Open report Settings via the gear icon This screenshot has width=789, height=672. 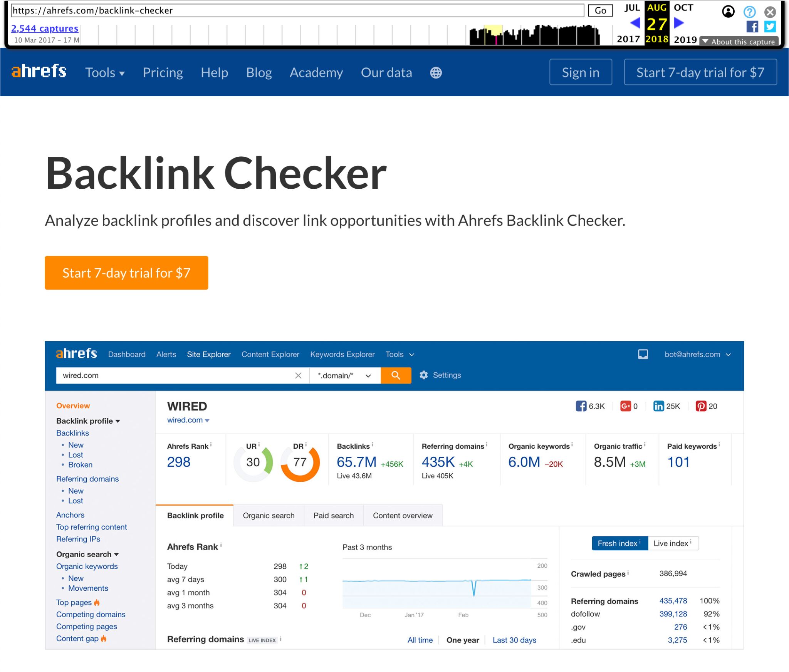coord(424,375)
